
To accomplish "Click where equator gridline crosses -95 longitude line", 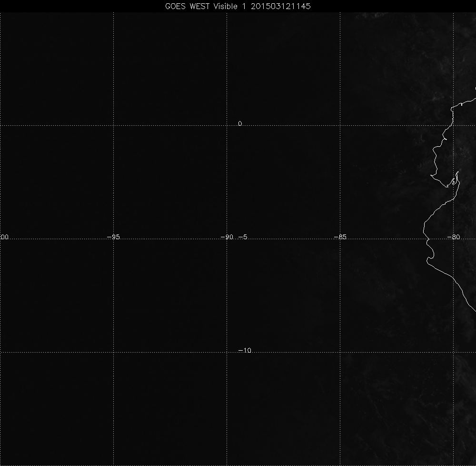I will (x=113, y=125).
